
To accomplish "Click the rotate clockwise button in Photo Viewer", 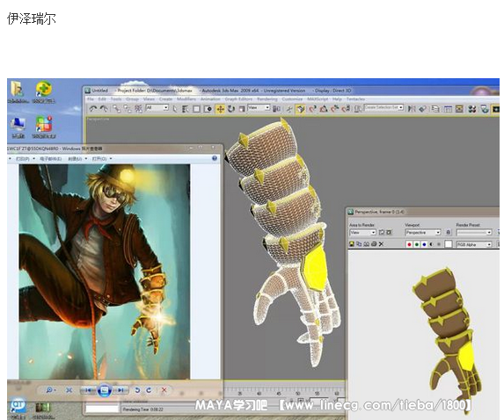I will click(149, 390).
